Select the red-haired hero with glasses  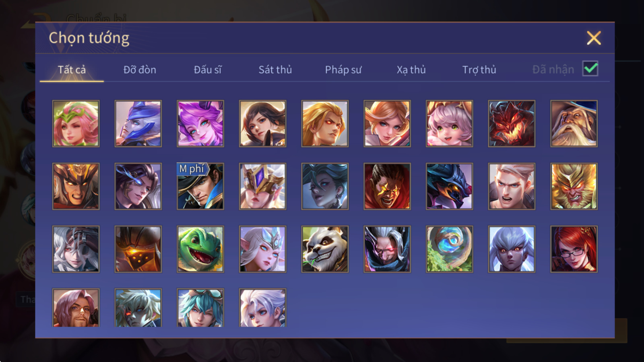(x=574, y=249)
